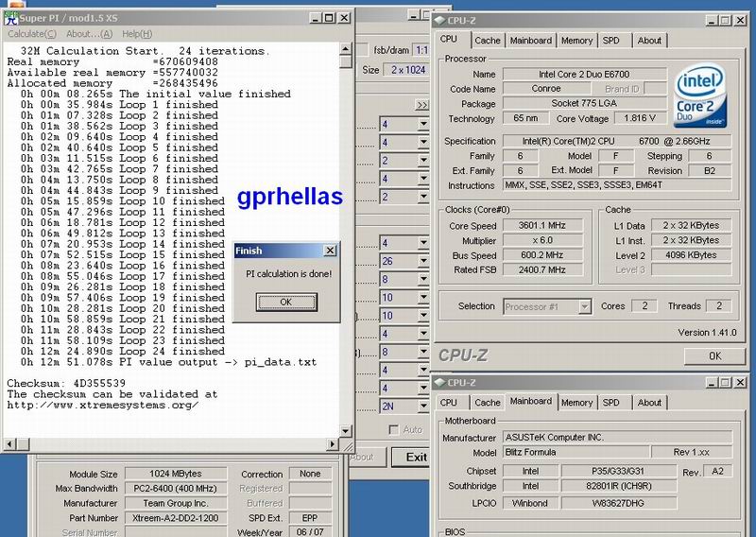Screen dimensions: 756x537
Task: Open the dropdown just above the lower 8 dropdown
Action: click(x=404, y=334)
